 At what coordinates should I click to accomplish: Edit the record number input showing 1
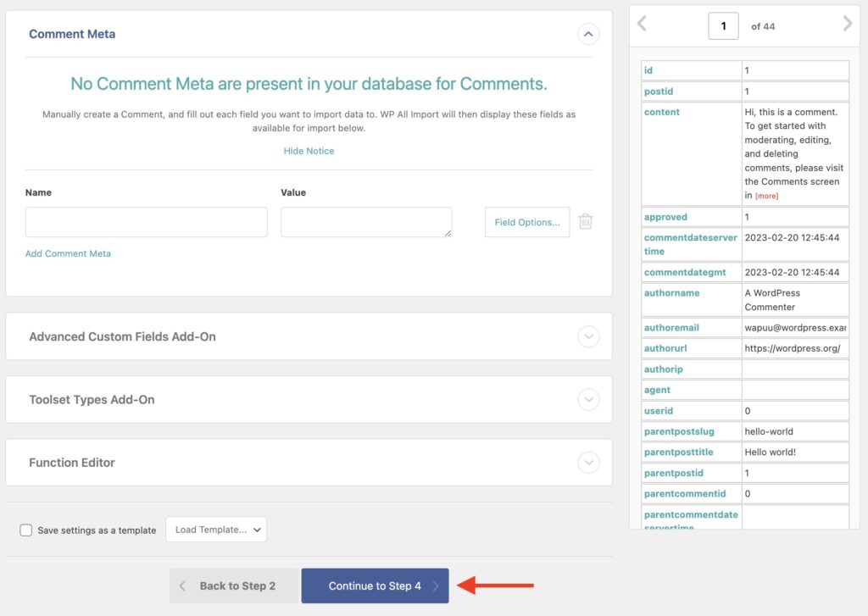(723, 25)
